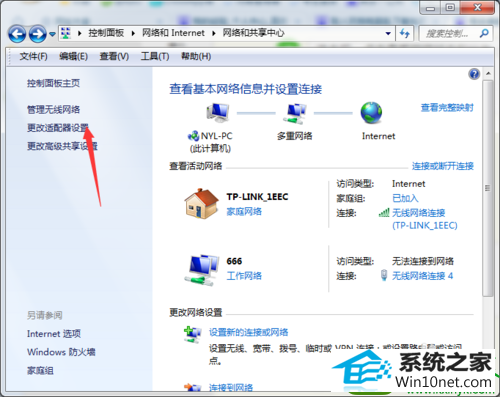Close the Network and Sharing Center window
The height and width of the screenshot is (397, 500).
click(x=477, y=7)
